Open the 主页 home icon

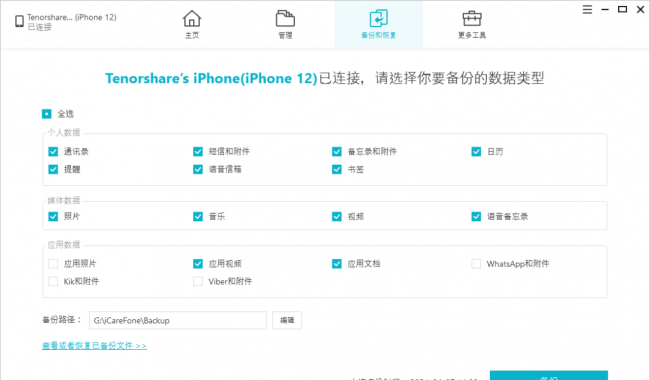[192, 19]
